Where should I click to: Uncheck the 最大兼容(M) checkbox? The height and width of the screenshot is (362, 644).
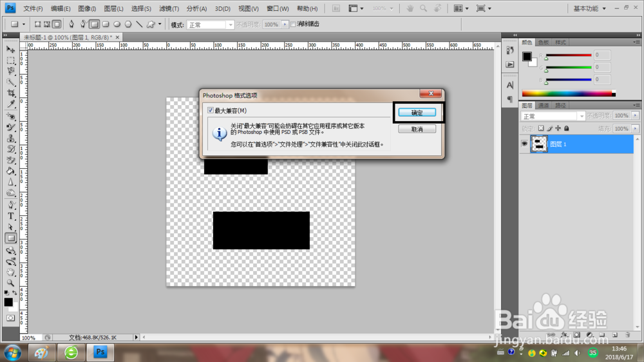[211, 110]
